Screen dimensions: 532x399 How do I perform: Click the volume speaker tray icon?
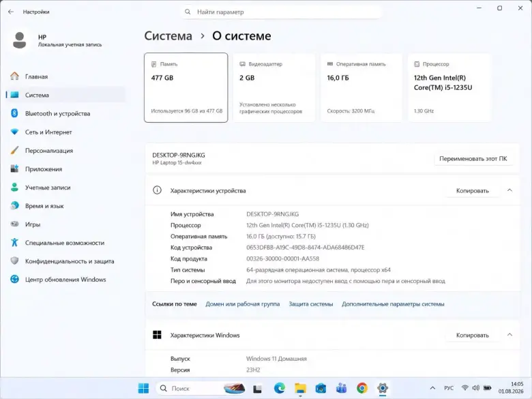tap(476, 388)
